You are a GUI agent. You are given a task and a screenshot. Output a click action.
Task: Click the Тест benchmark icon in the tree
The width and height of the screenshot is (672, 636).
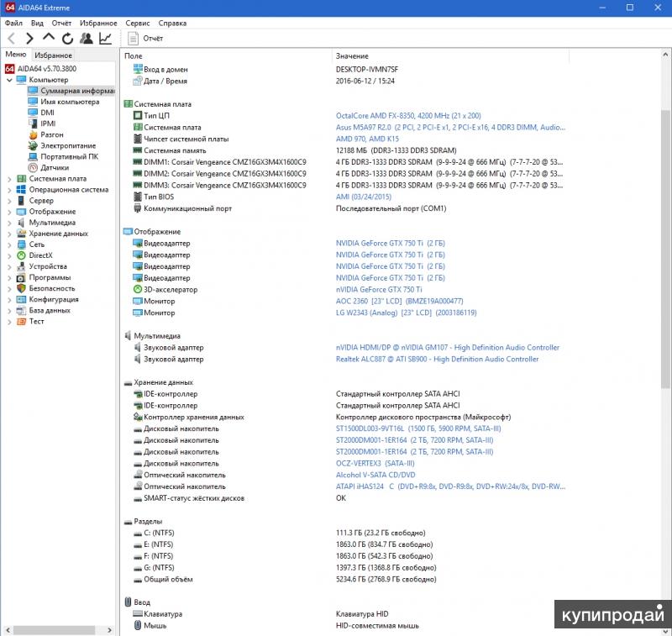[x=21, y=322]
